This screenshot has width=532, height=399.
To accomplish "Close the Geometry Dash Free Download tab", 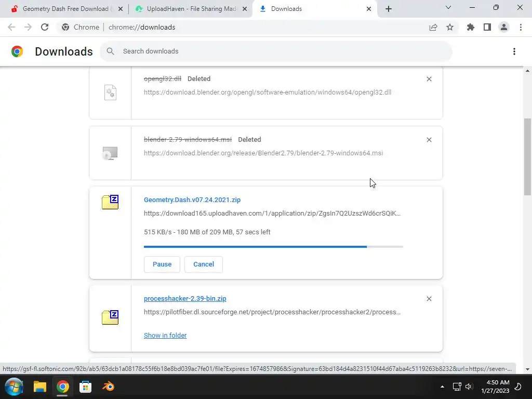I will (x=120, y=9).
